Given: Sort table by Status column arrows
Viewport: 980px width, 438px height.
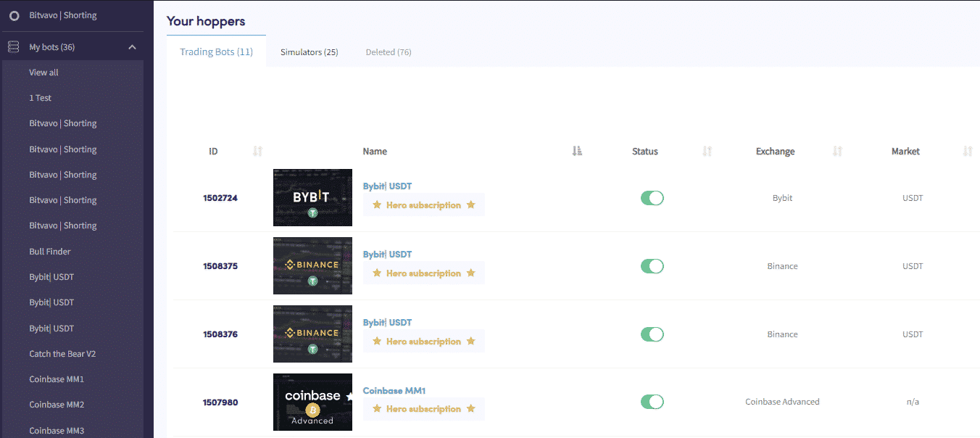Looking at the screenshot, I should tap(707, 152).
